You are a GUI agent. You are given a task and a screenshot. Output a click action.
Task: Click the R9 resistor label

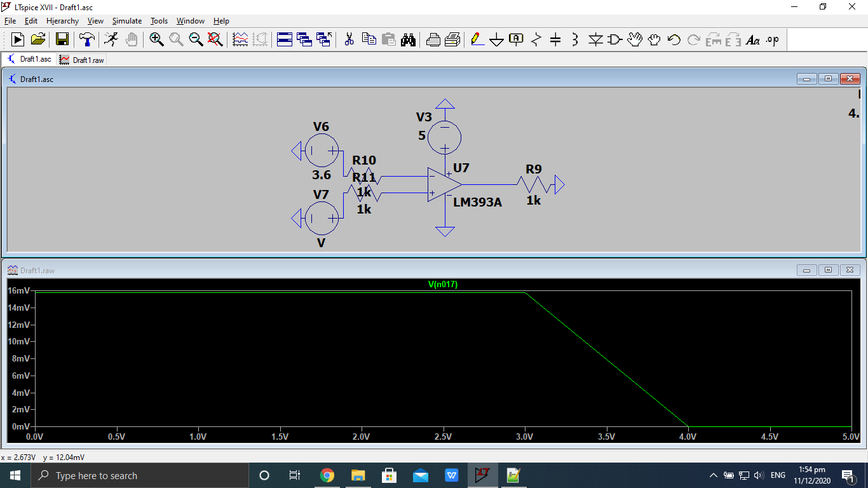click(x=534, y=169)
